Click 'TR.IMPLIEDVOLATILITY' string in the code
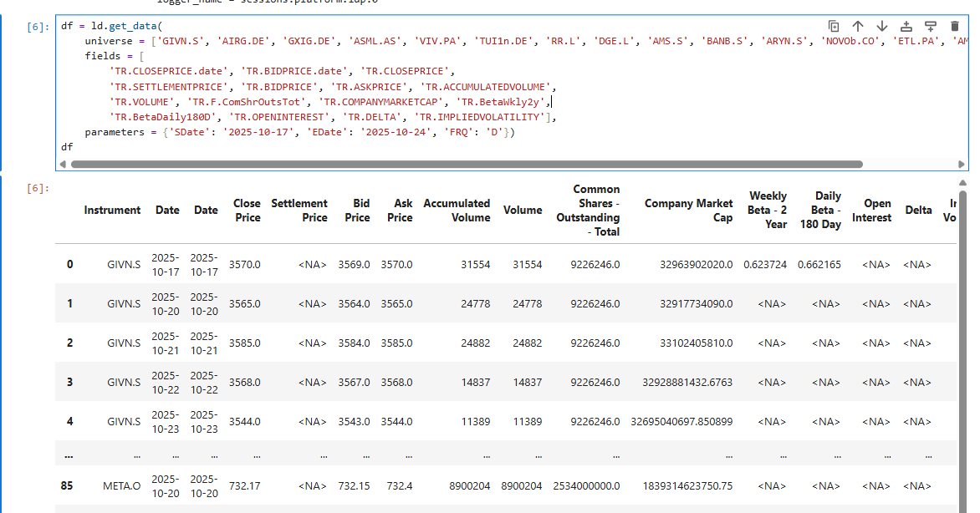Screen dimensions: 980x513 click(482, 117)
